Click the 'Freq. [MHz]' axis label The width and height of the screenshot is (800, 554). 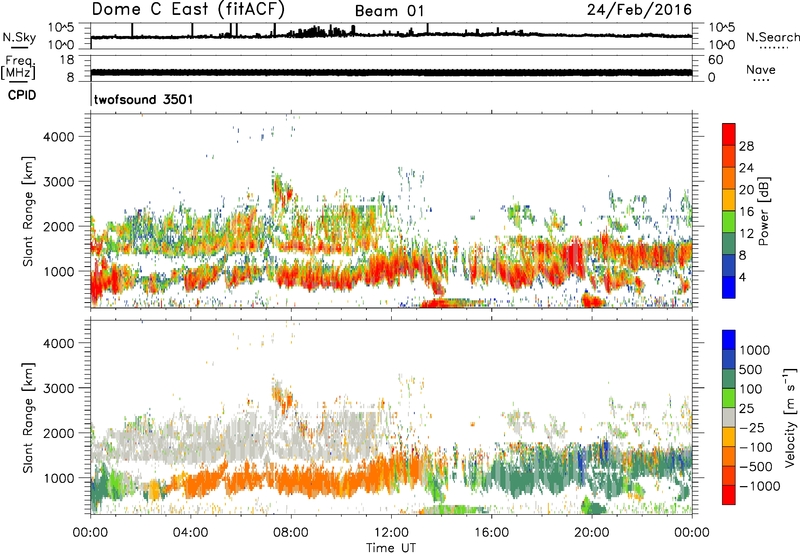[18, 68]
